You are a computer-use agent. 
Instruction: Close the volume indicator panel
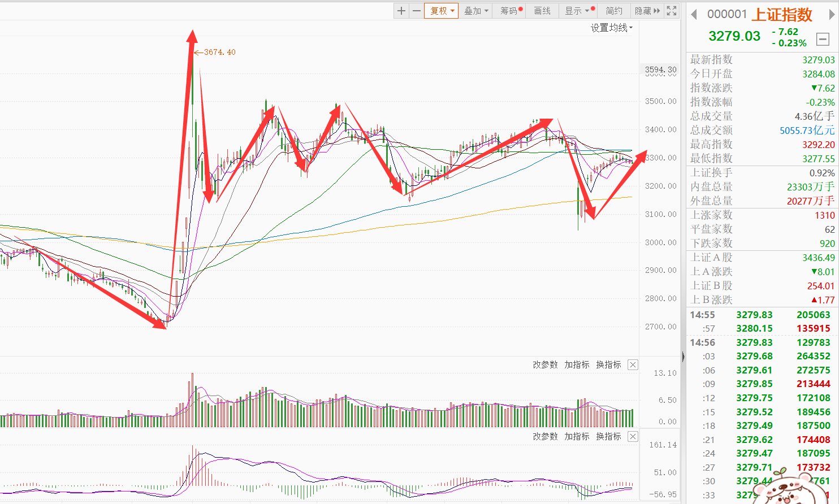pyautogui.click(x=633, y=364)
